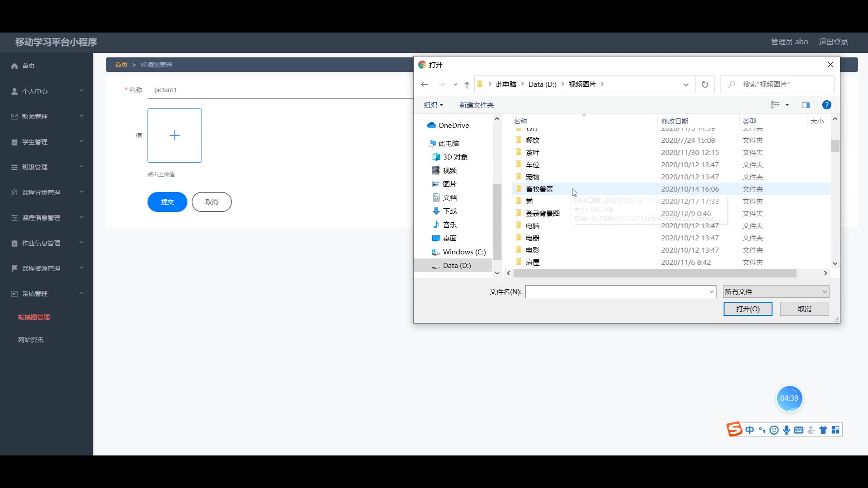Sort files by 修改日期 column header
The height and width of the screenshot is (488, 868).
tap(675, 121)
